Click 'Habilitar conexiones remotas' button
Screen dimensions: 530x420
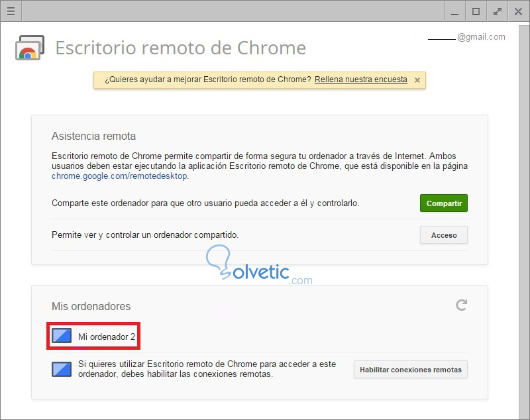pos(411,370)
